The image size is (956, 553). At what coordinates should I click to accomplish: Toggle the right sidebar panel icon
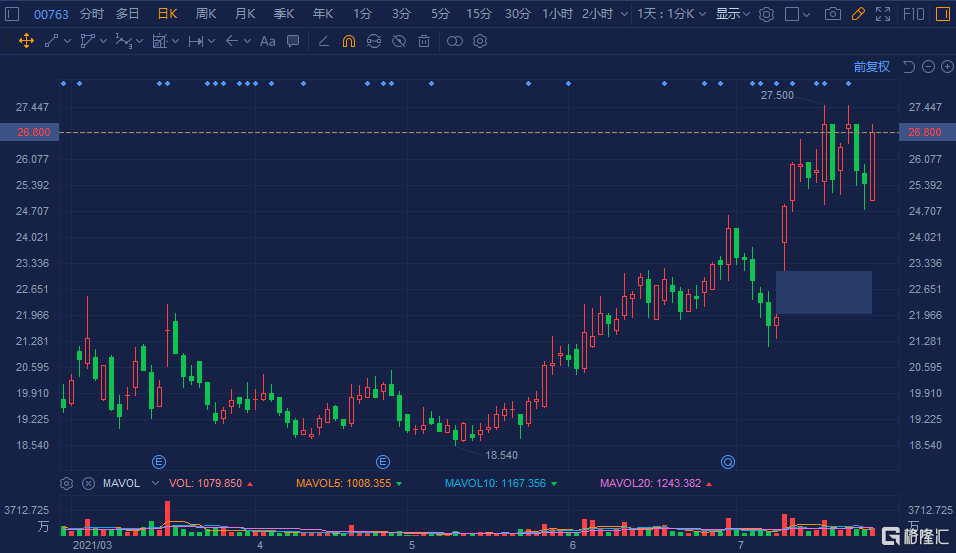click(943, 14)
